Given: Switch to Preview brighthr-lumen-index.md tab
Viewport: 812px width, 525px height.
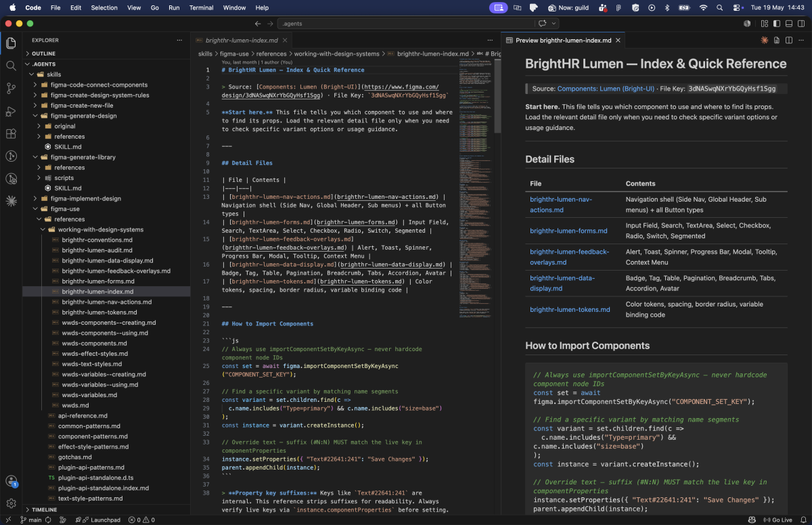Looking at the screenshot, I should point(563,41).
